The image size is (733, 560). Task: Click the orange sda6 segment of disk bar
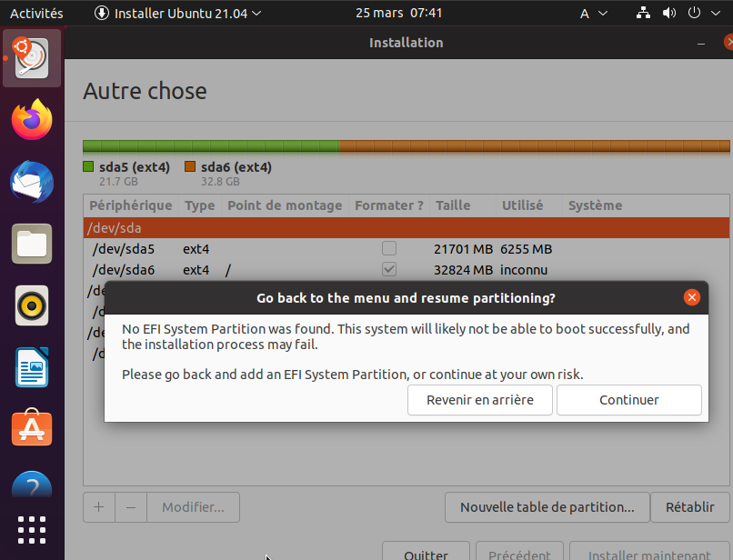(x=535, y=146)
